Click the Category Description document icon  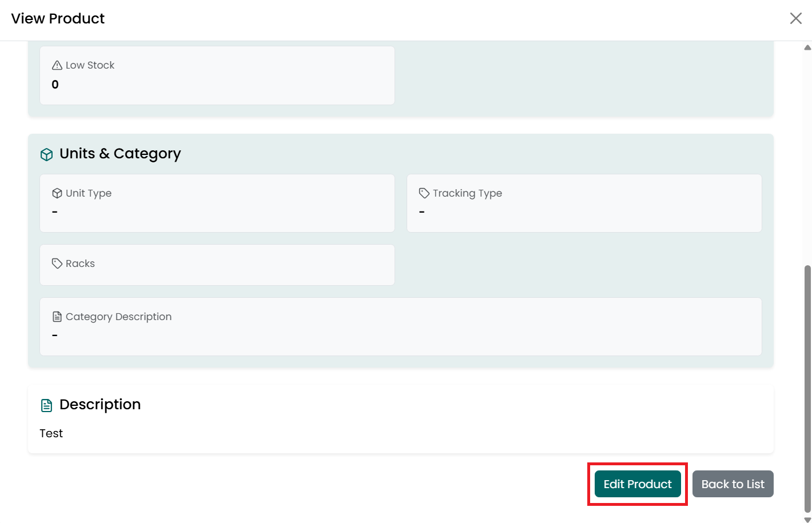(x=57, y=317)
